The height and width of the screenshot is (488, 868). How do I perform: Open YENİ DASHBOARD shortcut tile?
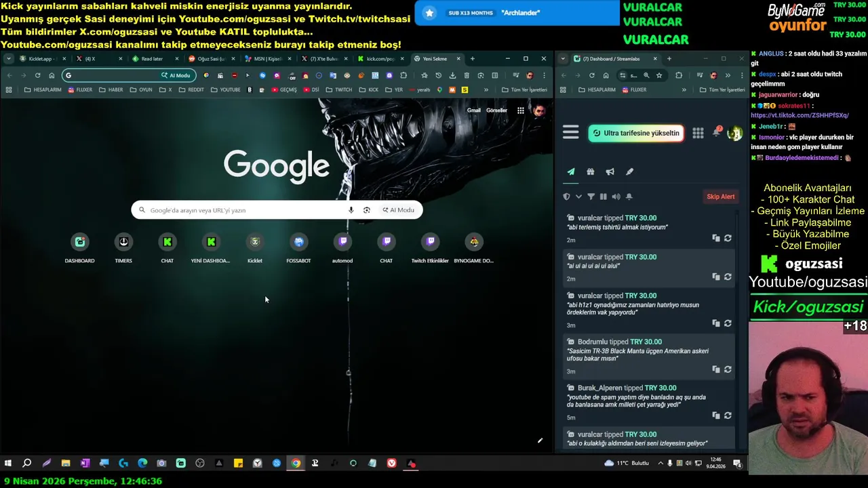tap(211, 248)
